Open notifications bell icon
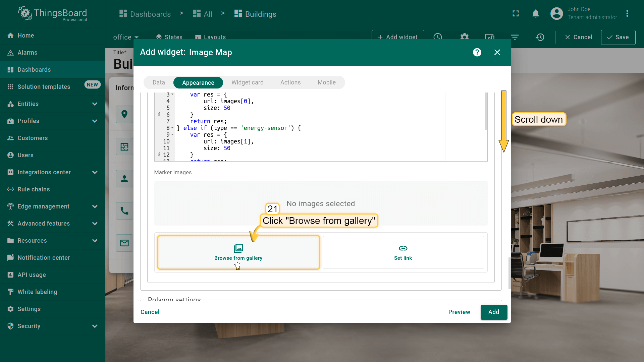The width and height of the screenshot is (644, 362). pyautogui.click(x=536, y=14)
